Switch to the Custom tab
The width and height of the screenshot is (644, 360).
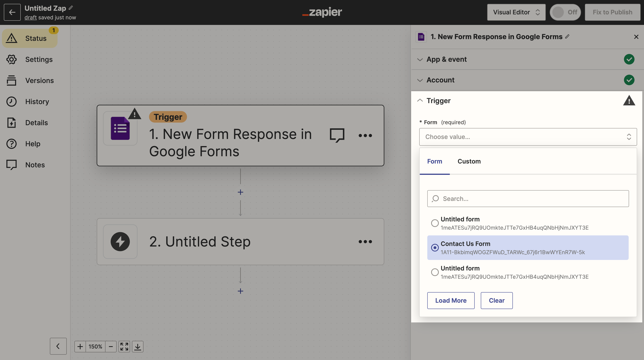[469, 161]
